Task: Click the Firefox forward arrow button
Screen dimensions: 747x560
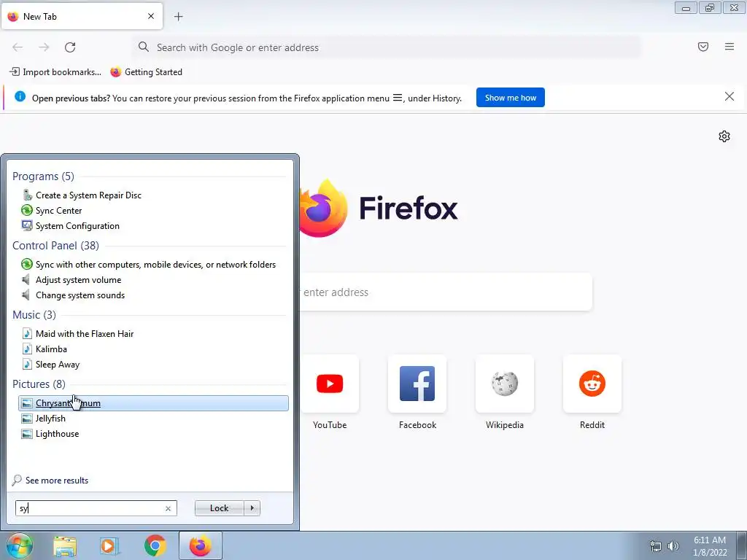Action: pyautogui.click(x=44, y=47)
